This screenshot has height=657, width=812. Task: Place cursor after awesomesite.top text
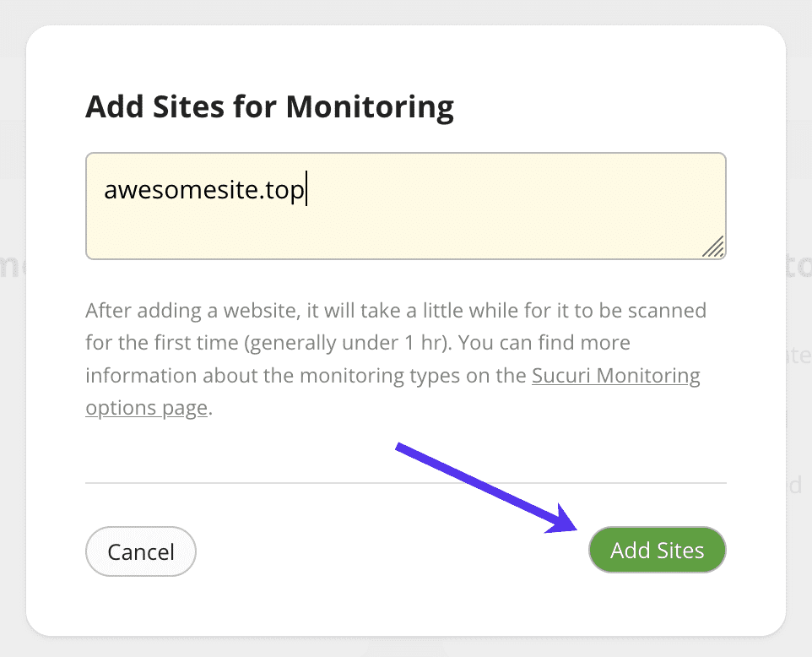(x=306, y=189)
